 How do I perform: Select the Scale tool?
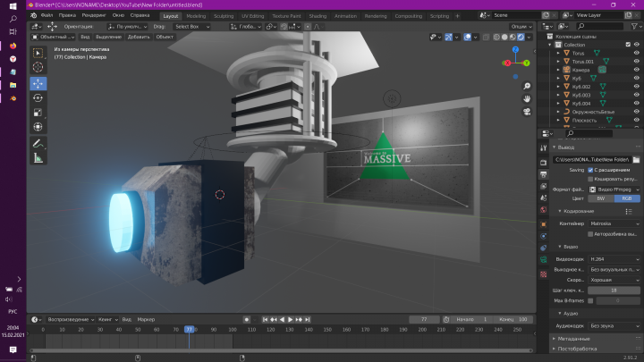point(38,113)
